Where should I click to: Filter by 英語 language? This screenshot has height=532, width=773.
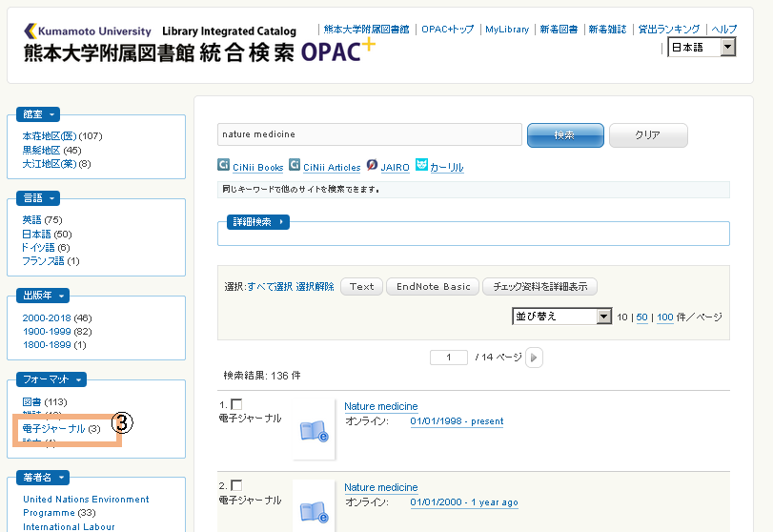32,220
